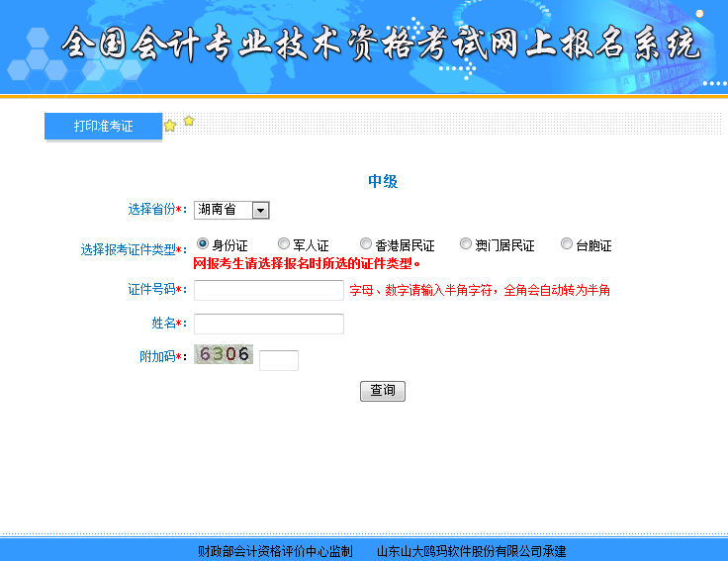The height and width of the screenshot is (561, 728).
Task: Focus the 证件号码 input field
Action: pos(269,290)
